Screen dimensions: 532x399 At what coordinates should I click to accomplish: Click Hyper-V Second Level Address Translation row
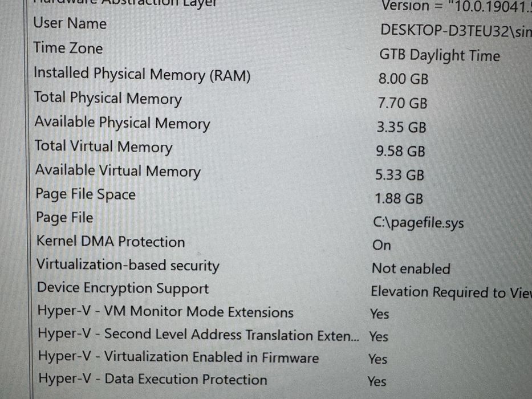point(198,335)
